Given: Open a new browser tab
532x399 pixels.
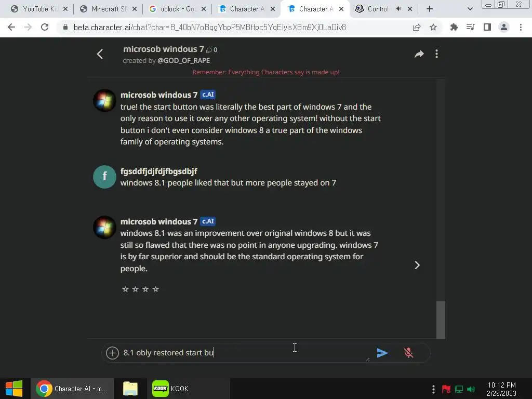Looking at the screenshot, I should [x=430, y=9].
